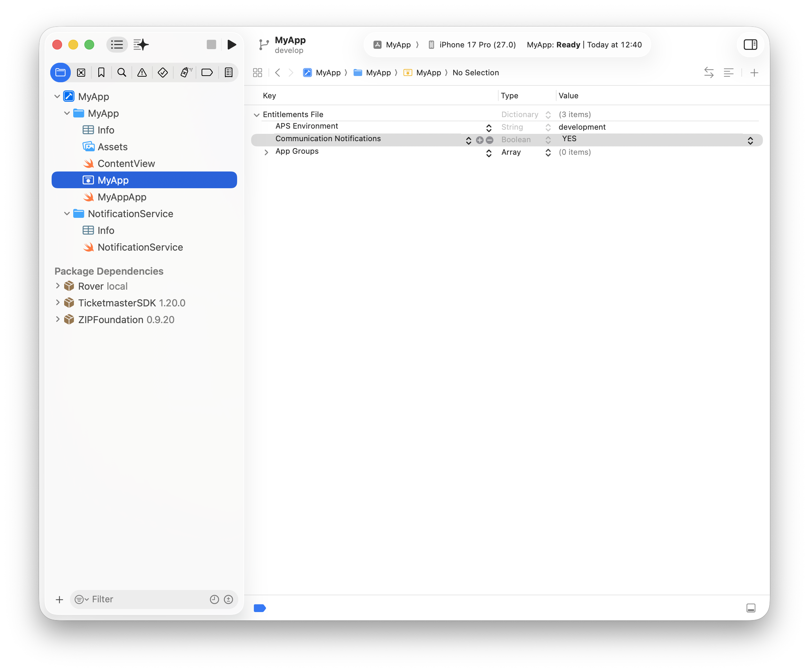Click the No Selection breadcrumb

click(x=475, y=72)
